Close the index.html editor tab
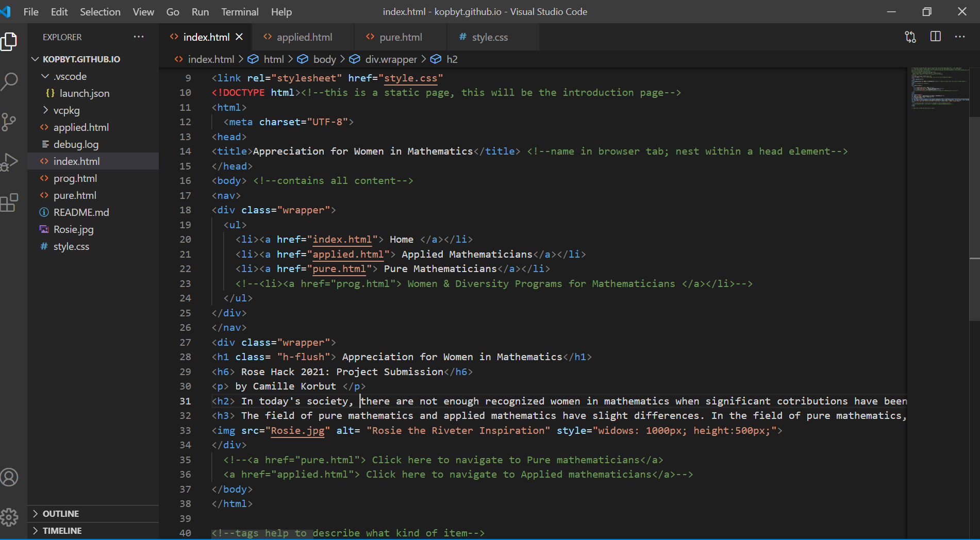Image resolution: width=980 pixels, height=540 pixels. click(x=239, y=37)
